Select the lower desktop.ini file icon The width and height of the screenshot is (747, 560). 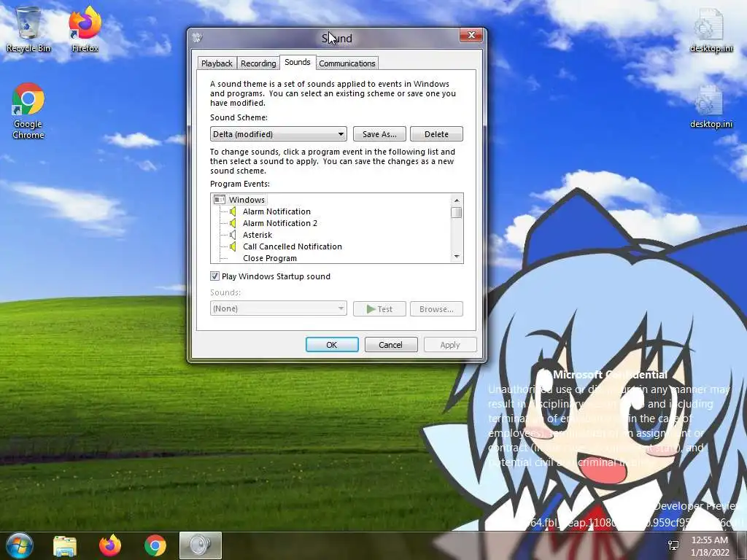(711, 106)
